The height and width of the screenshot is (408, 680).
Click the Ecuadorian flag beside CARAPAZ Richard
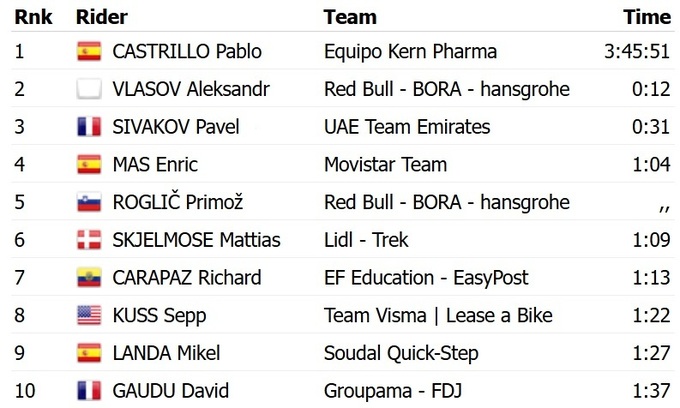tap(89, 278)
